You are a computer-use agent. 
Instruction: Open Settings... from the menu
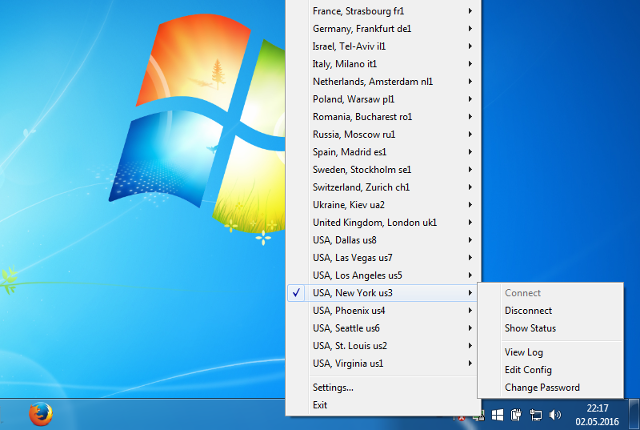pos(382,387)
